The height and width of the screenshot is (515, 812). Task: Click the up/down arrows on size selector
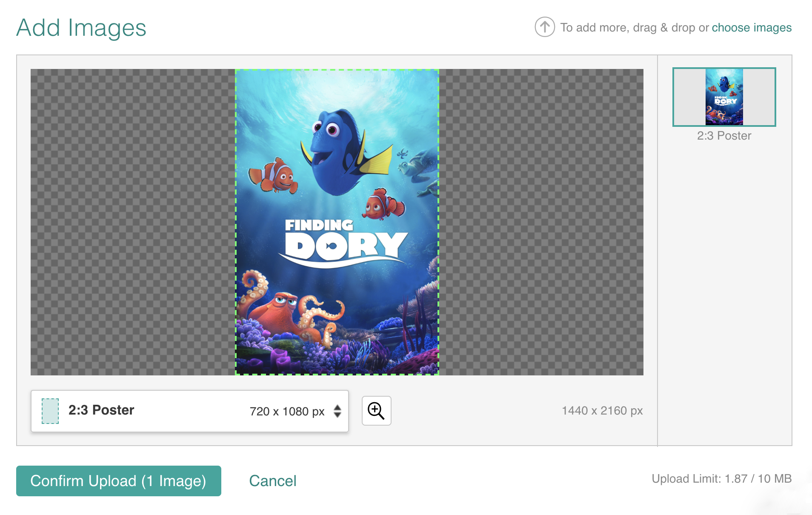tap(337, 411)
